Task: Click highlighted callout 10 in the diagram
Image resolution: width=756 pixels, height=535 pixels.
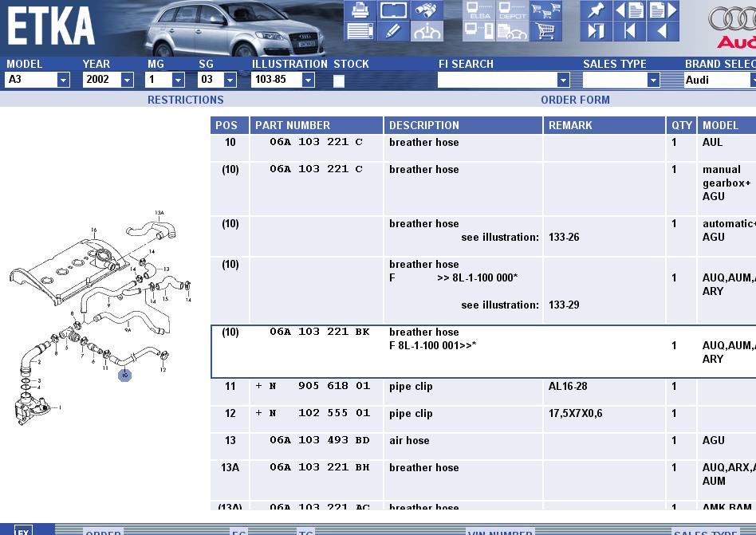Action: 125,375
